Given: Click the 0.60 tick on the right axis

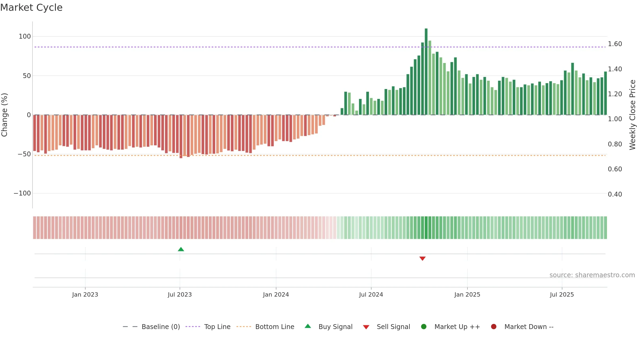Looking at the screenshot, I should point(615,169).
